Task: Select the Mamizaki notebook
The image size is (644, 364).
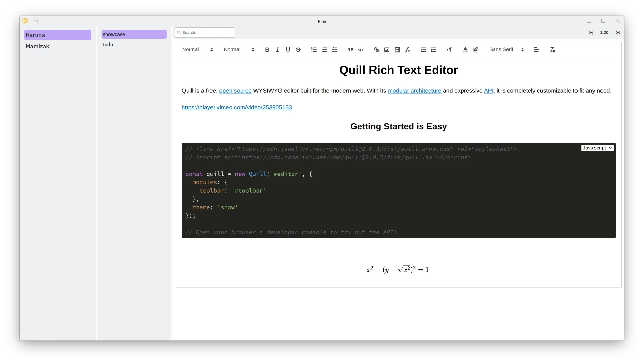Action: [x=38, y=46]
